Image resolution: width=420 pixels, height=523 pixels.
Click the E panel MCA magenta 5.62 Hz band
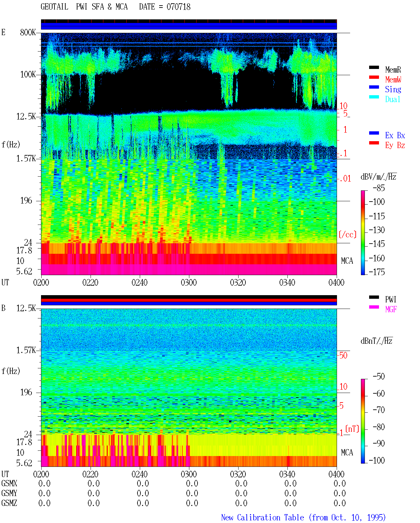point(189,270)
